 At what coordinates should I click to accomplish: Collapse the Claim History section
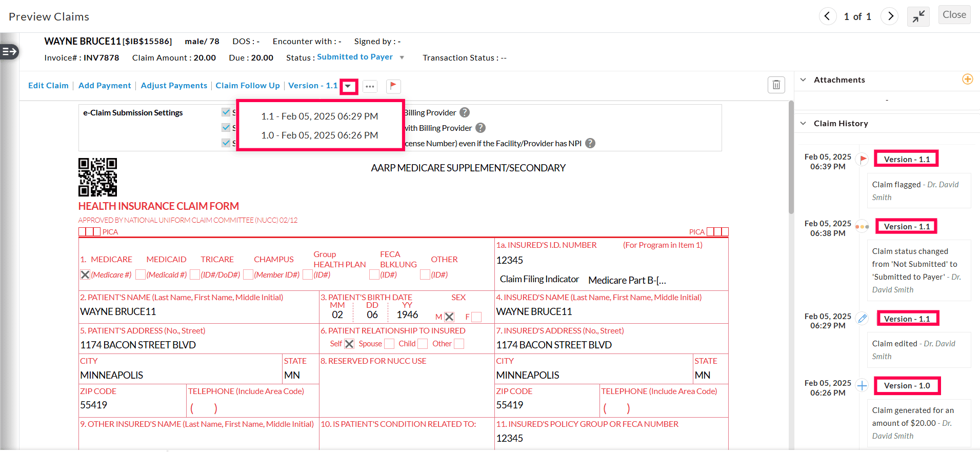click(x=804, y=123)
